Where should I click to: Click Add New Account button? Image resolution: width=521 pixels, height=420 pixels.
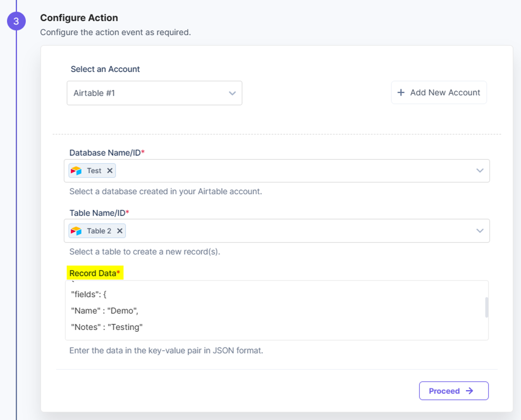[x=439, y=92]
